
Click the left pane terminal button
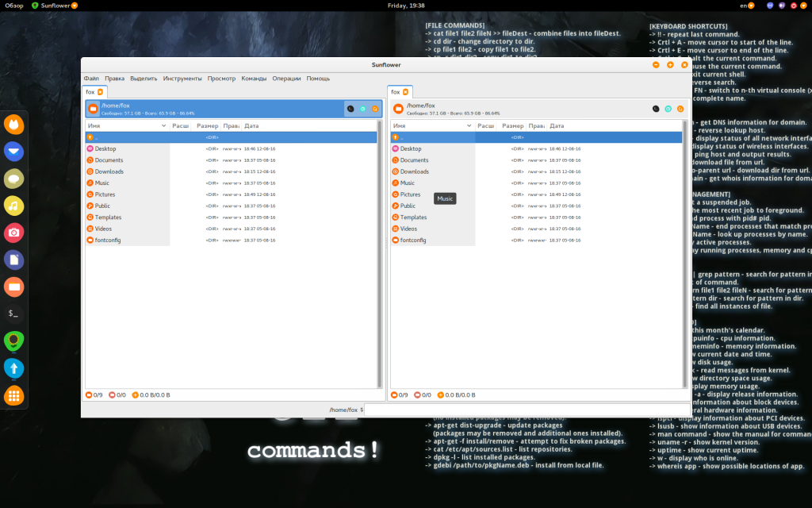350,109
